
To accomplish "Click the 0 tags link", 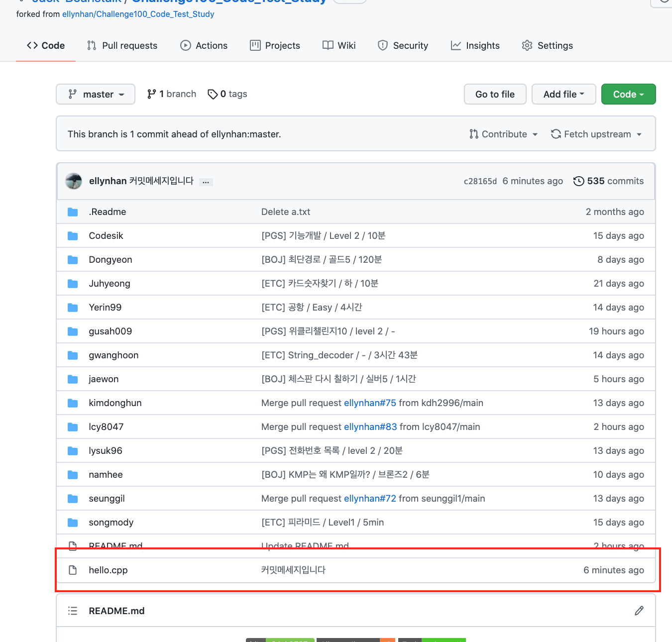I will click(x=227, y=94).
